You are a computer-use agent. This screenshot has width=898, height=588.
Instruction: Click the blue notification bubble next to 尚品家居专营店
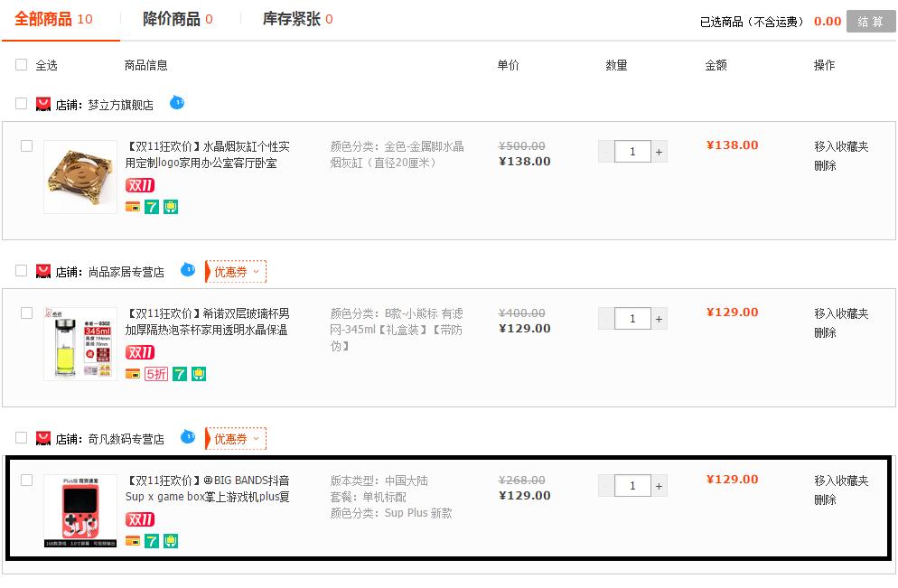186,268
